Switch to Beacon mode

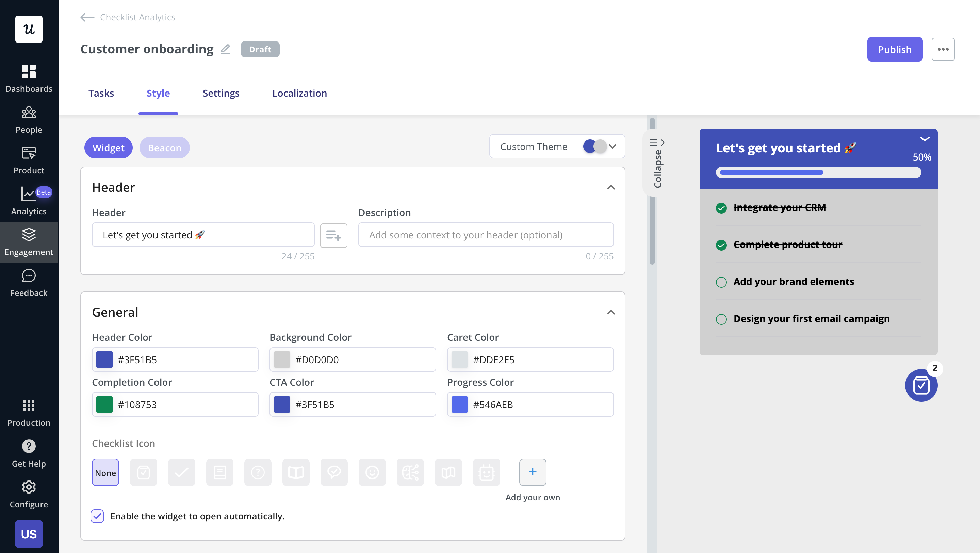click(x=164, y=148)
